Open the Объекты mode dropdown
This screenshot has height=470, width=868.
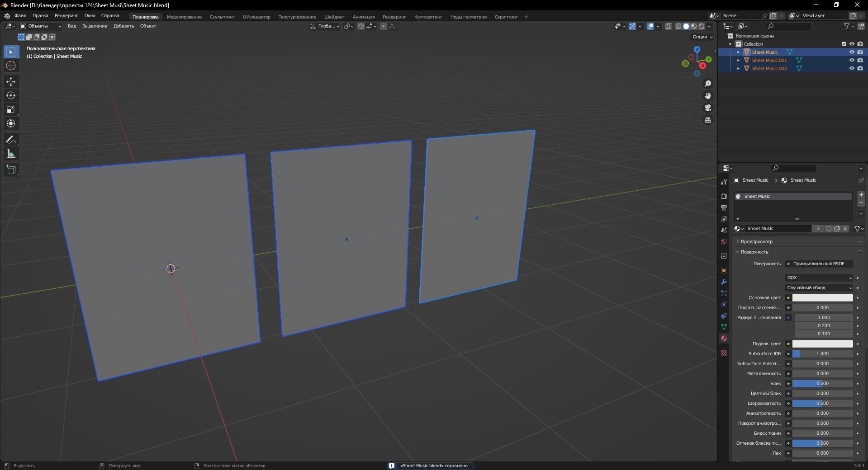coord(41,26)
